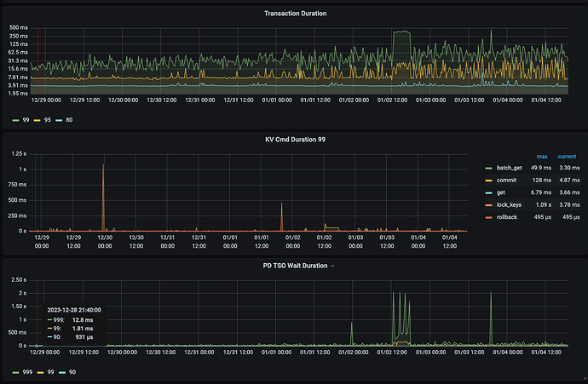Screen dimensions: 588x384
Task: Open the cyan color swatch for get
Action: pos(488,193)
